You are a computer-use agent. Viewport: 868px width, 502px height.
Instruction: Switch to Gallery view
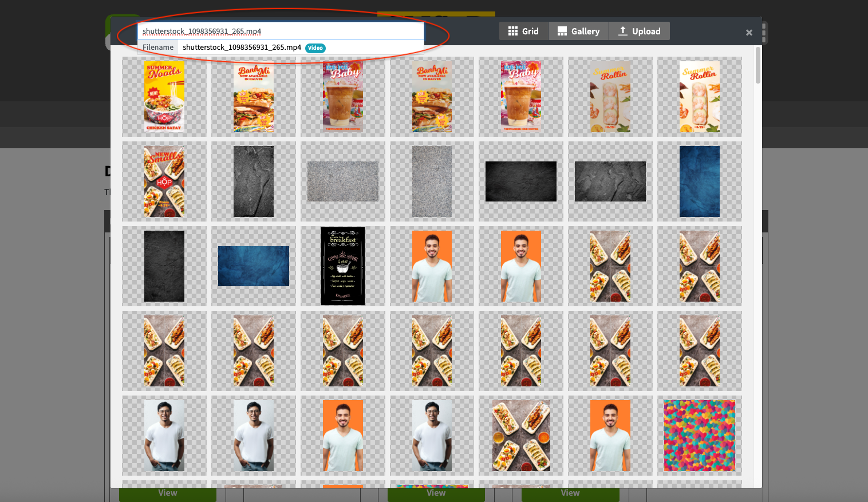point(578,31)
